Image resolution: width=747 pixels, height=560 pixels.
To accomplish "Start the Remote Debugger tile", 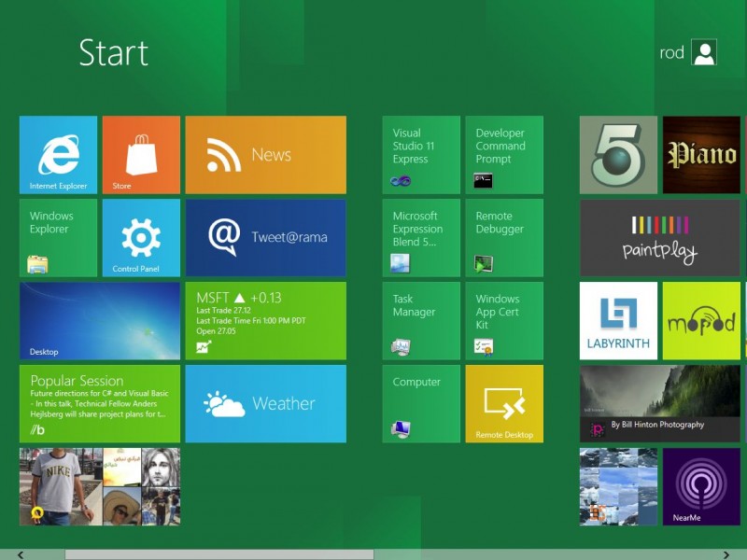I will pyautogui.click(x=504, y=237).
